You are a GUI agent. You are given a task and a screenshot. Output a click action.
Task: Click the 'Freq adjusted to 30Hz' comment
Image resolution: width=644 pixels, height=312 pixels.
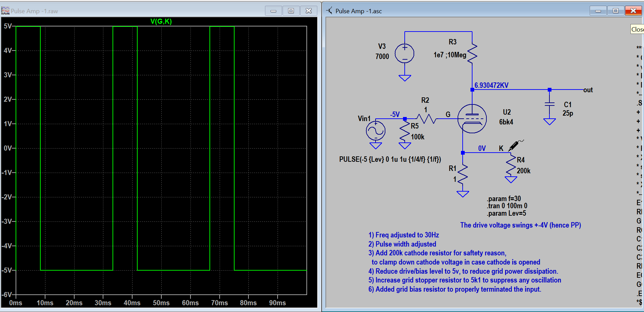pos(404,235)
